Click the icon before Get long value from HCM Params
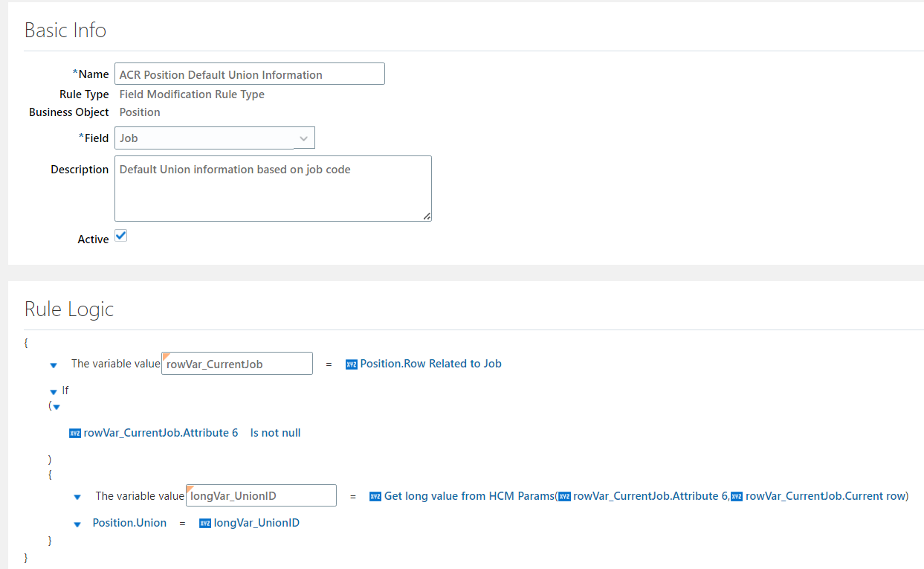Image resolution: width=924 pixels, height=569 pixels. pyautogui.click(x=375, y=495)
